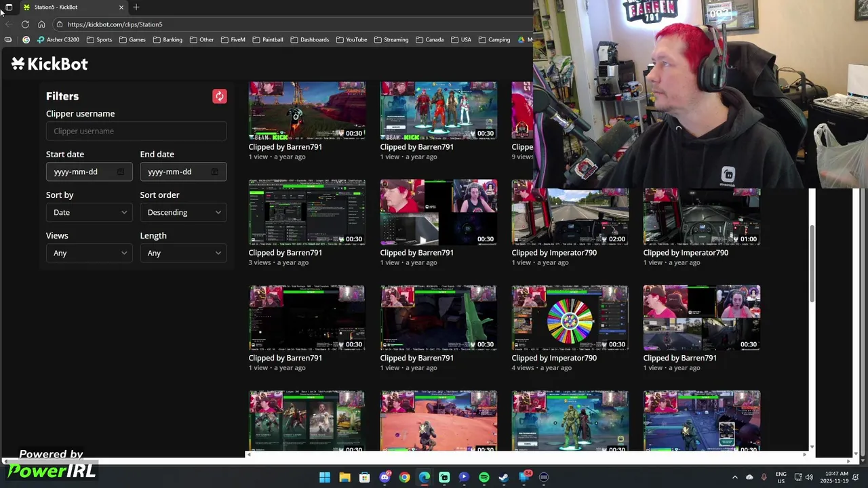
Task: View site information lock icon in address bar
Action: point(60,24)
